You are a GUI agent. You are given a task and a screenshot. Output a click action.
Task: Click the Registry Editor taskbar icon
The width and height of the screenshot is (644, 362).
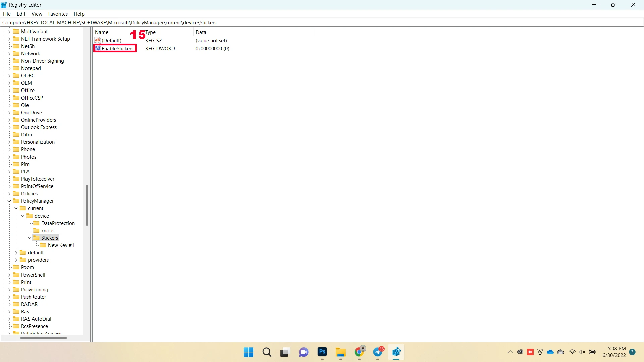[x=396, y=352]
